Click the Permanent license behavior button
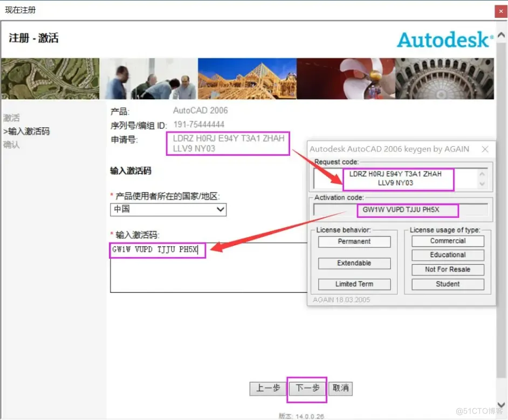The width and height of the screenshot is (508, 420). 354,242
